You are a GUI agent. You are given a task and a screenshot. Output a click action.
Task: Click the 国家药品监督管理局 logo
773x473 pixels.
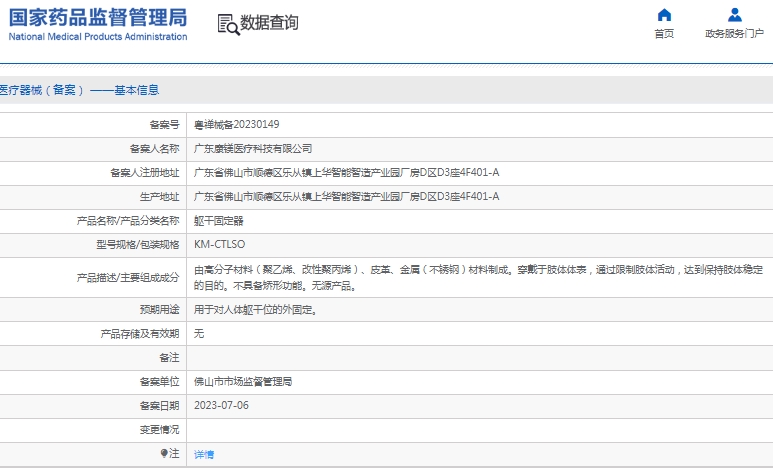[98, 18]
